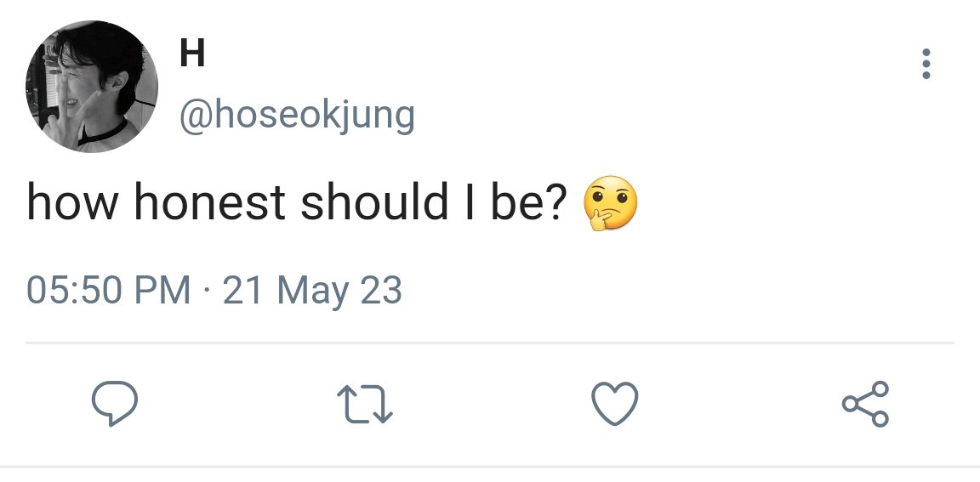Click the word should in the tweet
Viewport: 980px width, 482px height.
pyautogui.click(x=373, y=203)
